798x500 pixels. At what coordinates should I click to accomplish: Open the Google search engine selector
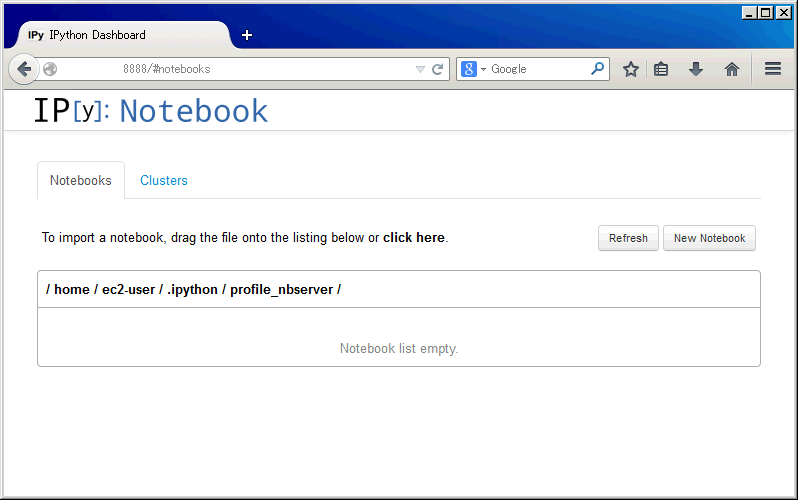pyautogui.click(x=473, y=69)
